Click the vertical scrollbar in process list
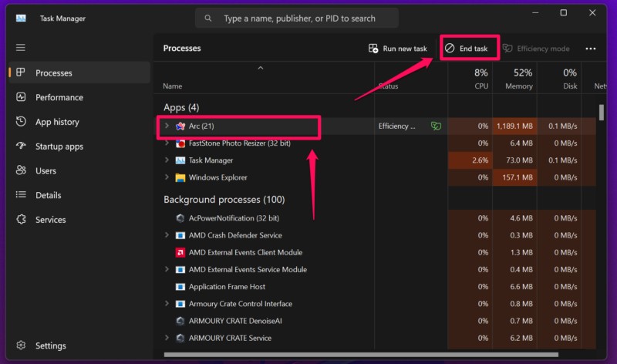 601,113
